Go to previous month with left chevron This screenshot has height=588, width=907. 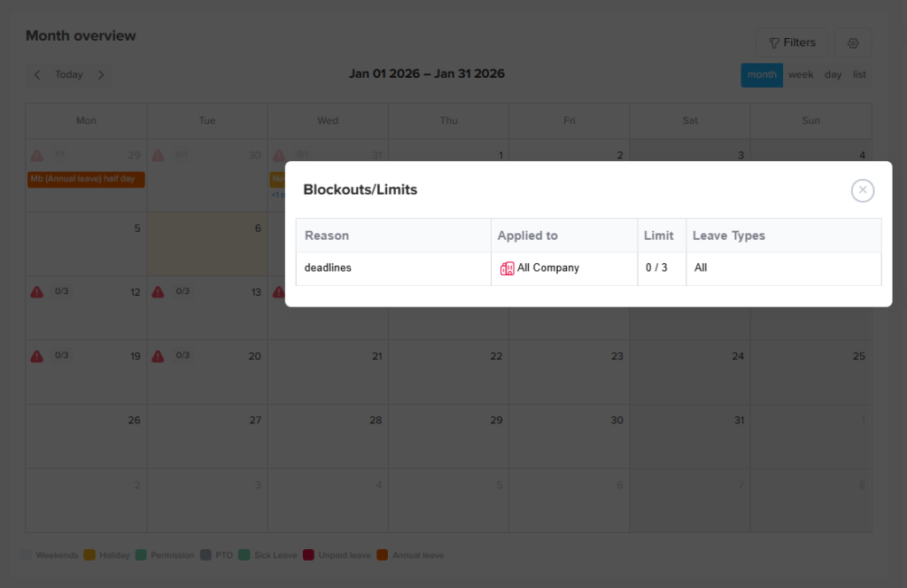click(37, 75)
